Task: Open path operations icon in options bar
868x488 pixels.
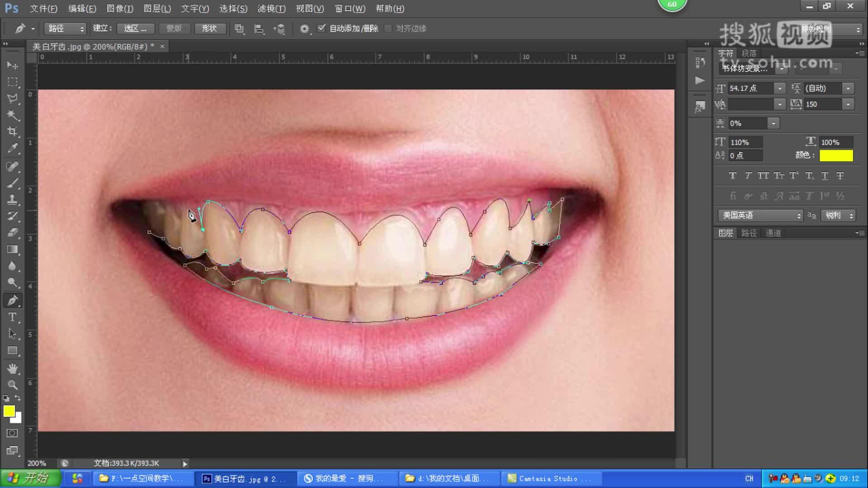Action: (x=239, y=29)
